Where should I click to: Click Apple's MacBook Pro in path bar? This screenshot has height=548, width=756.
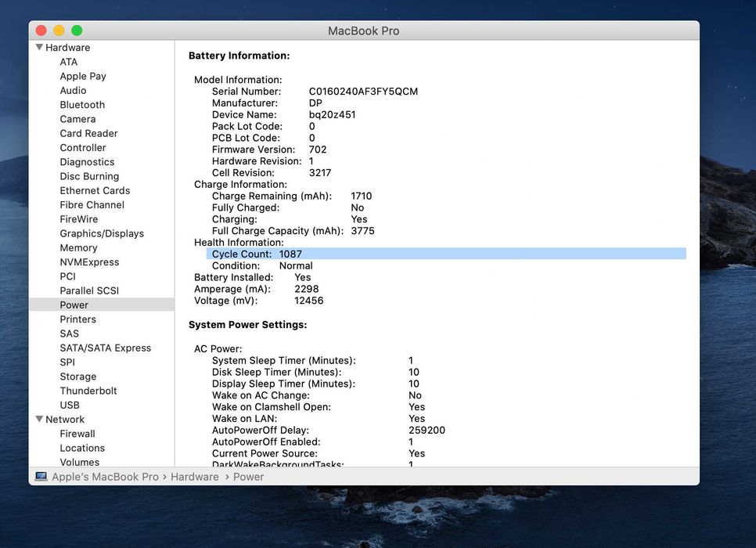point(105,477)
